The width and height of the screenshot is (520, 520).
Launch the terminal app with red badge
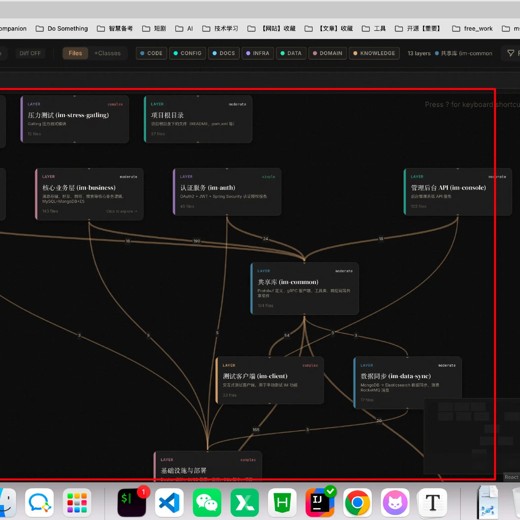(132, 503)
